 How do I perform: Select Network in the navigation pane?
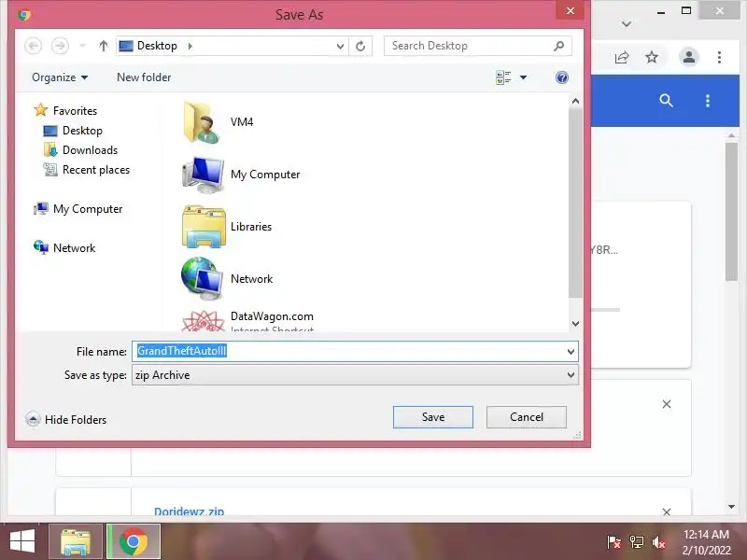pos(74,247)
